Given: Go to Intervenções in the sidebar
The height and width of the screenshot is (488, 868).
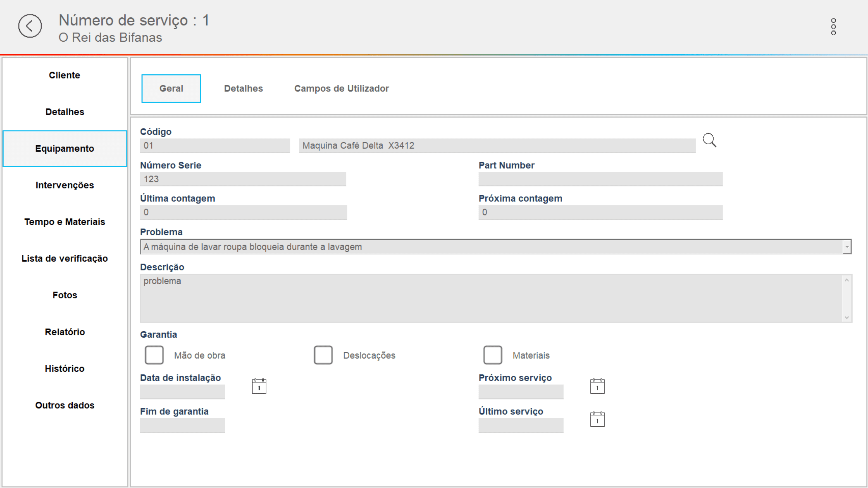Looking at the screenshot, I should pos(65,185).
